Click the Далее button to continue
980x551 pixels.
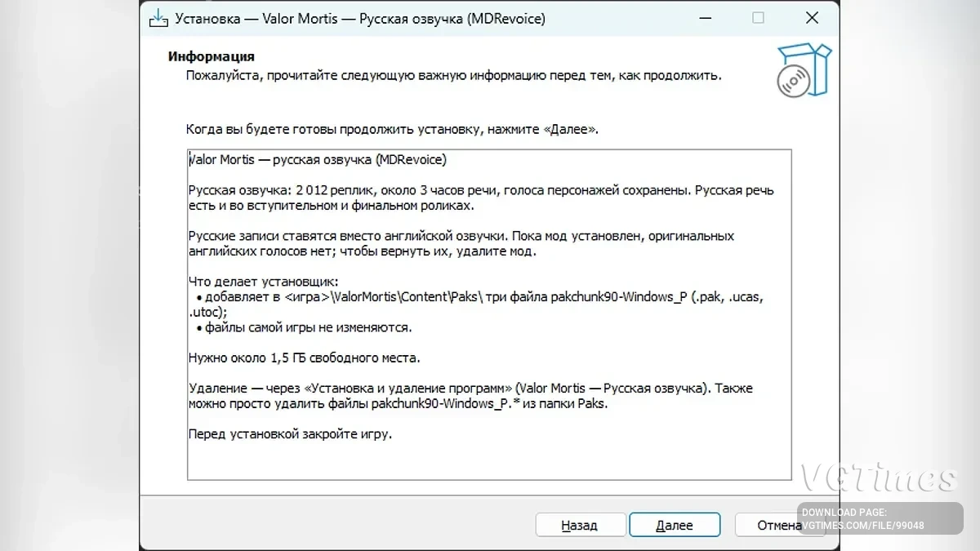(675, 525)
